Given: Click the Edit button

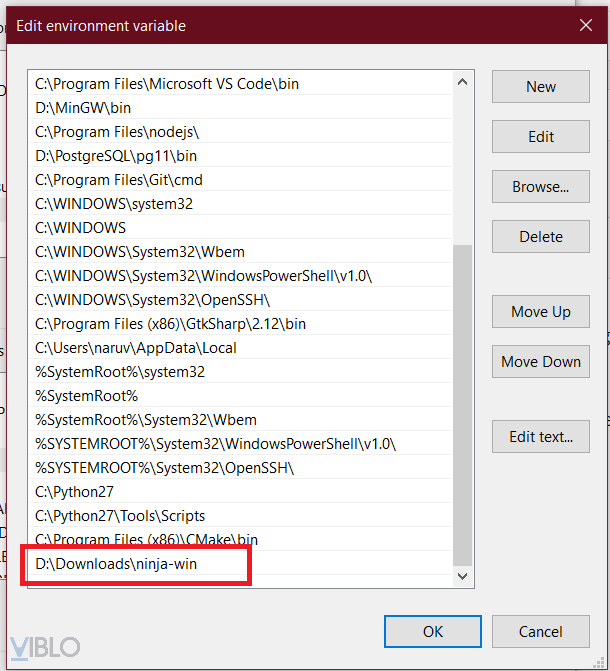Looking at the screenshot, I should [541, 137].
